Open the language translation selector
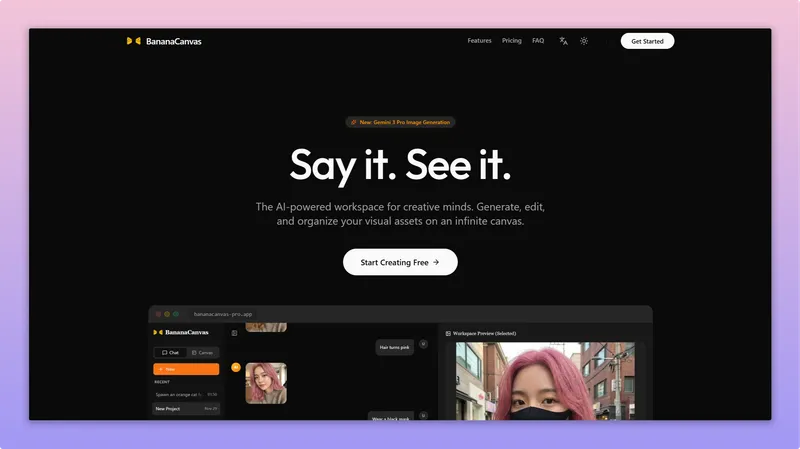800x449 pixels. 563,41
